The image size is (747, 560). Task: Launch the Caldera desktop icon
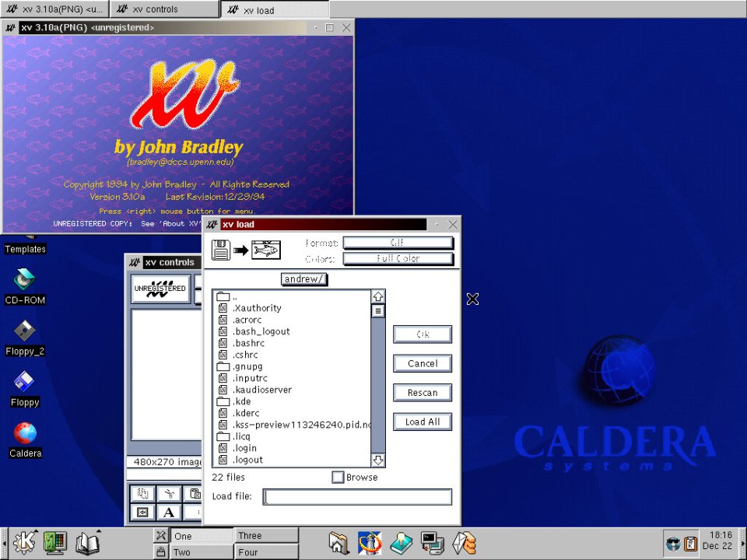pyautogui.click(x=24, y=433)
